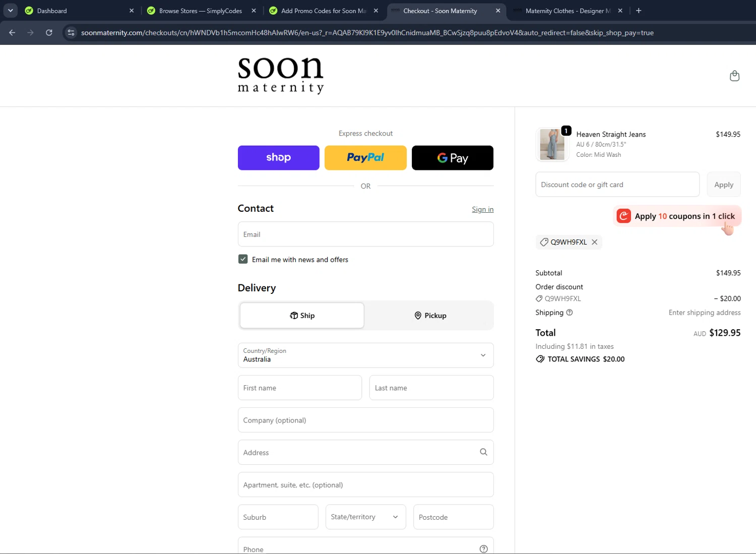Image resolution: width=756 pixels, height=554 pixels.
Task: Open the Country/Region dropdown
Action: click(x=365, y=355)
